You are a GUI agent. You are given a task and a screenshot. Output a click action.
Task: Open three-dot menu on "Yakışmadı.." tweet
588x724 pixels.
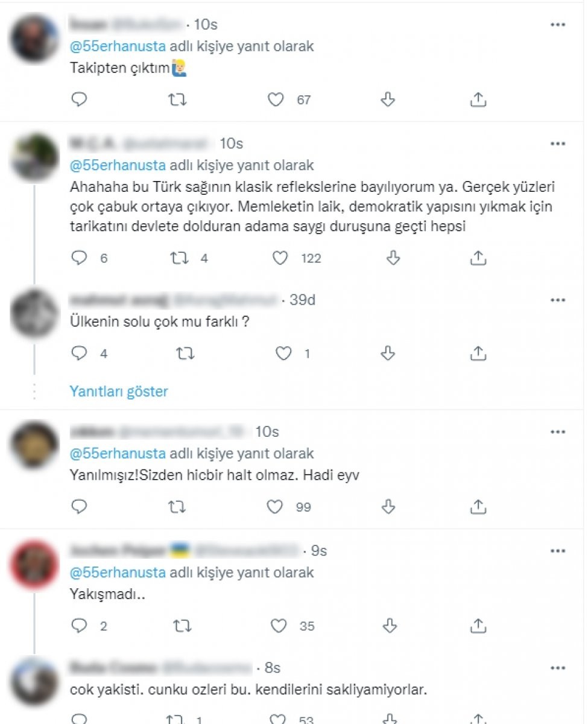[558, 551]
